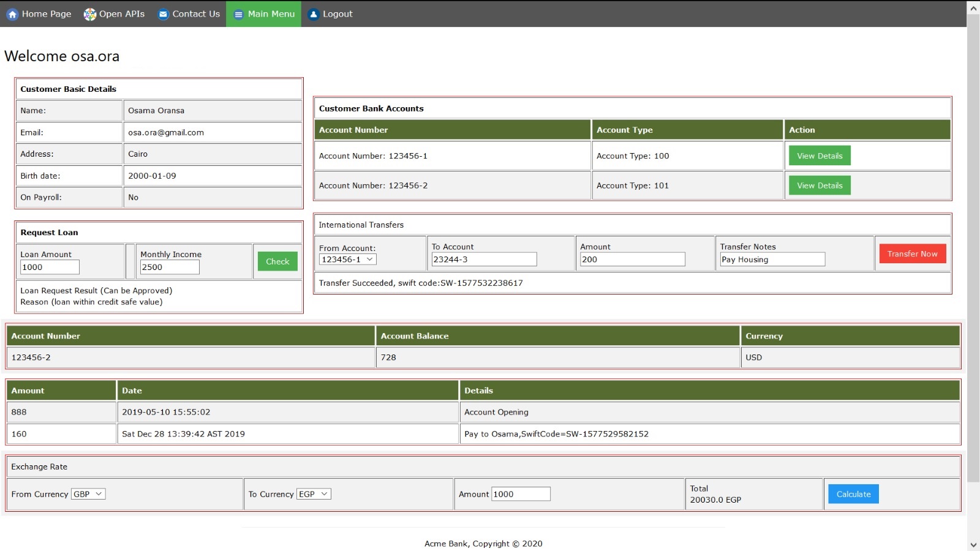Click the Transfer Now button
Image resolution: width=980 pixels, height=551 pixels.
(912, 253)
